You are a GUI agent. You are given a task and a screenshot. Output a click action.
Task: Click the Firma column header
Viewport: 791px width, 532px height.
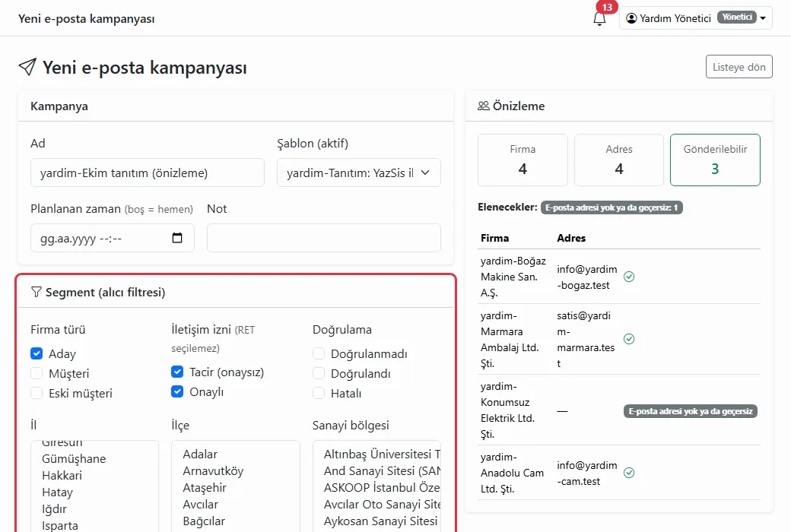point(494,238)
